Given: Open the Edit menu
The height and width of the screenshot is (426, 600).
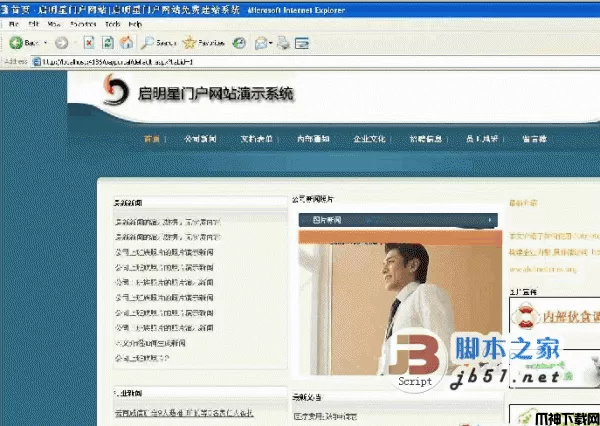Looking at the screenshot, I should (x=34, y=24).
